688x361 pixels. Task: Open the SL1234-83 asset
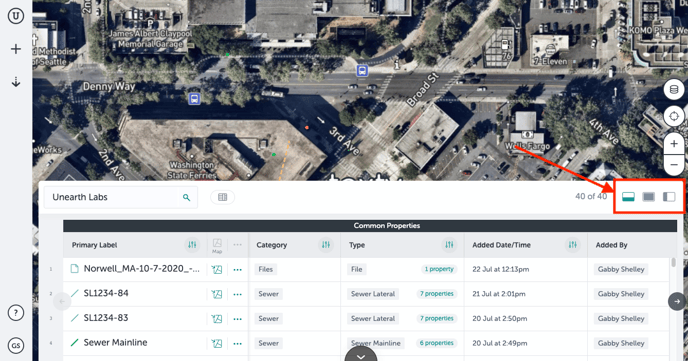pos(106,318)
